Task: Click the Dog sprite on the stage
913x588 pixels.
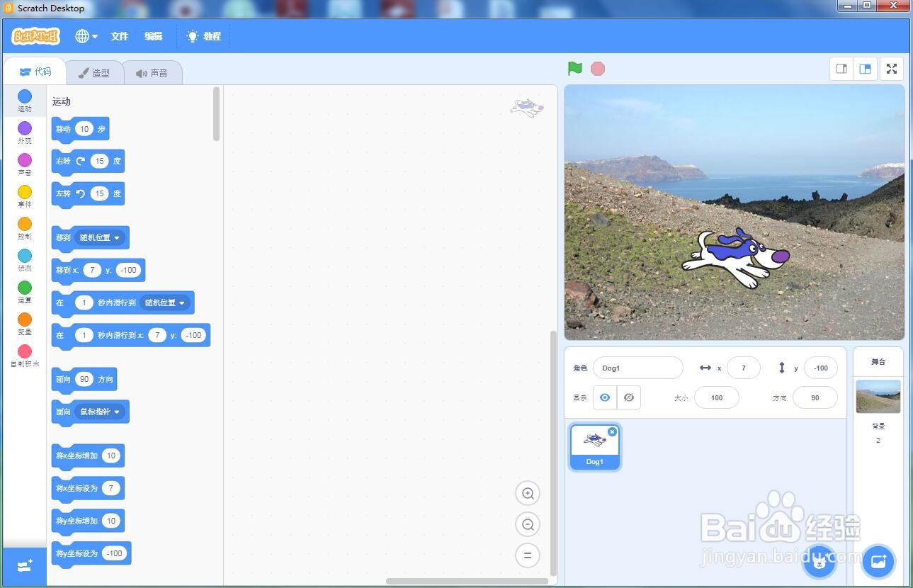Action: (x=735, y=257)
